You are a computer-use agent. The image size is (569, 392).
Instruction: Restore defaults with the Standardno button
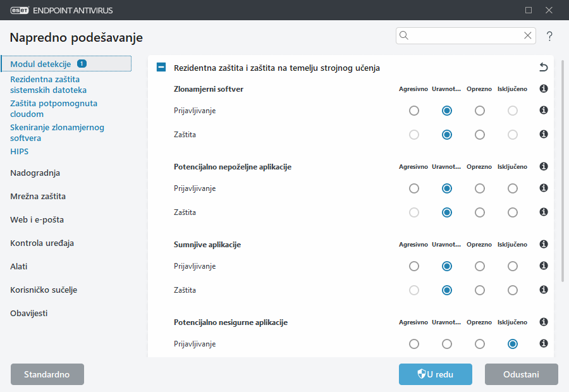click(47, 374)
